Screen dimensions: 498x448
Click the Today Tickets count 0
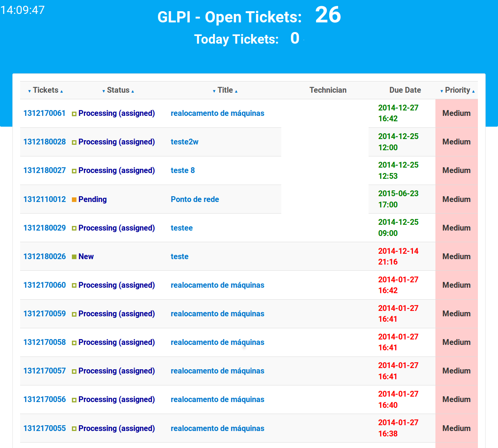295,39
